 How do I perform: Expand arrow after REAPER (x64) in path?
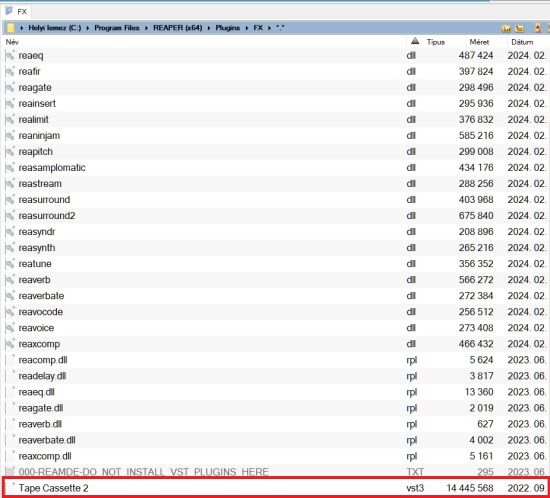pos(209,28)
